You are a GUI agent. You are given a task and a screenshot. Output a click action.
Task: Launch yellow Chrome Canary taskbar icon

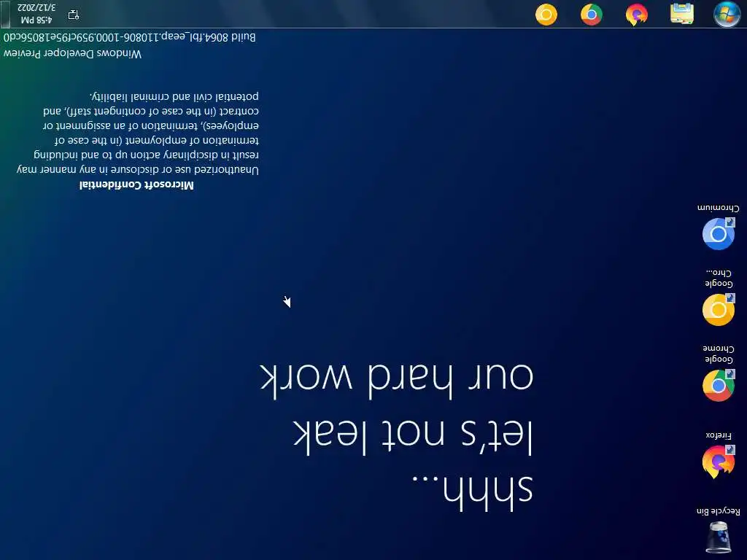click(x=546, y=15)
